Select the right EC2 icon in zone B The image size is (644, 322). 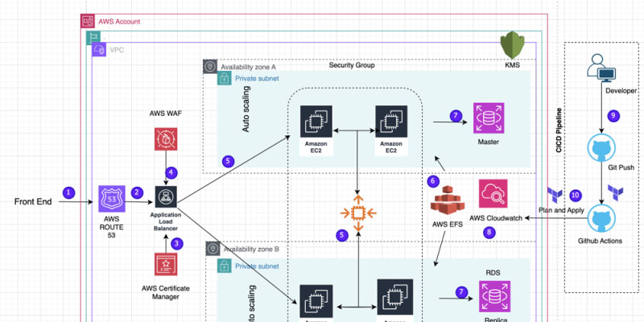pos(394,297)
